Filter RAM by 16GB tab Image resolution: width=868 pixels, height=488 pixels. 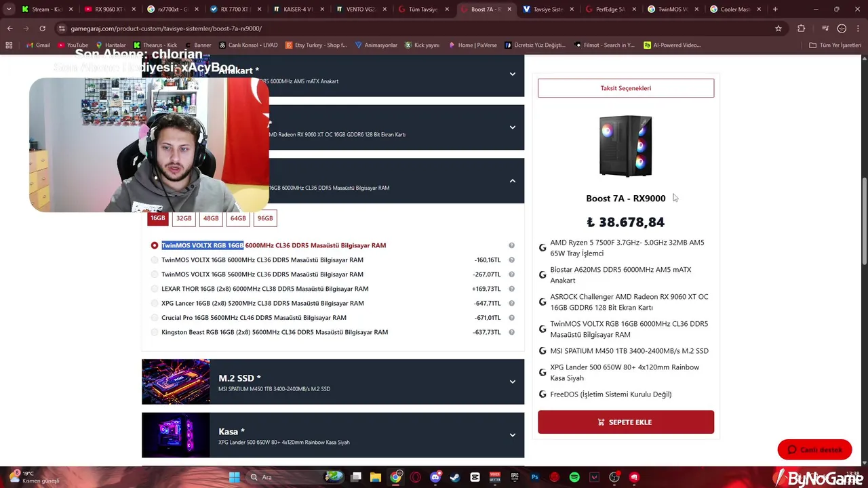(157, 218)
